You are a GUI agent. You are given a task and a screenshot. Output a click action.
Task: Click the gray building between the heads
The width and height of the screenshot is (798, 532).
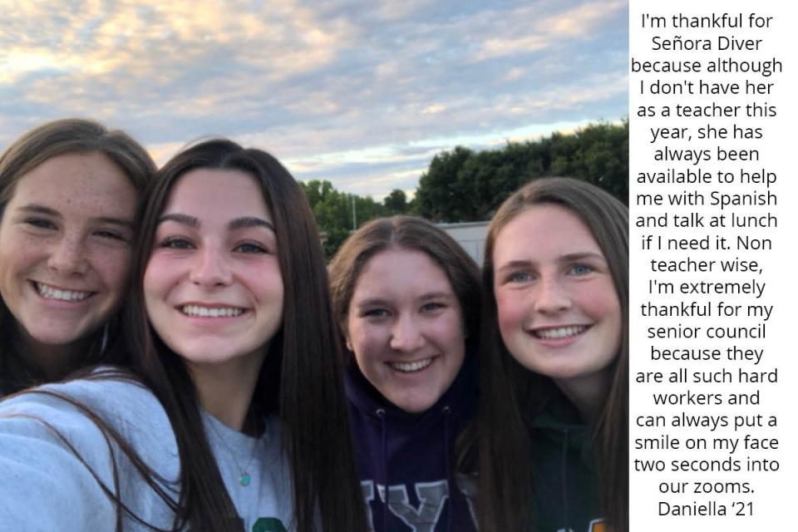pos(465,239)
